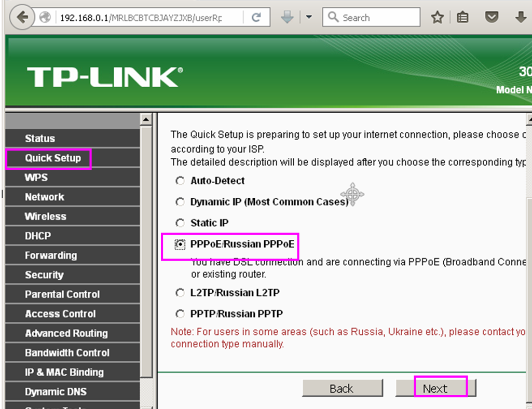Click the Next button
This screenshot has height=409, width=532.
click(435, 388)
